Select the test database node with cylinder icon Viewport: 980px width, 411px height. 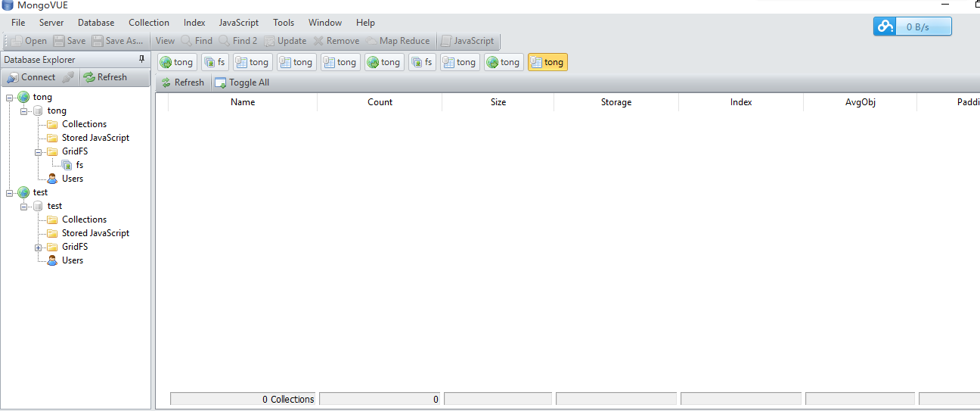tap(48, 206)
